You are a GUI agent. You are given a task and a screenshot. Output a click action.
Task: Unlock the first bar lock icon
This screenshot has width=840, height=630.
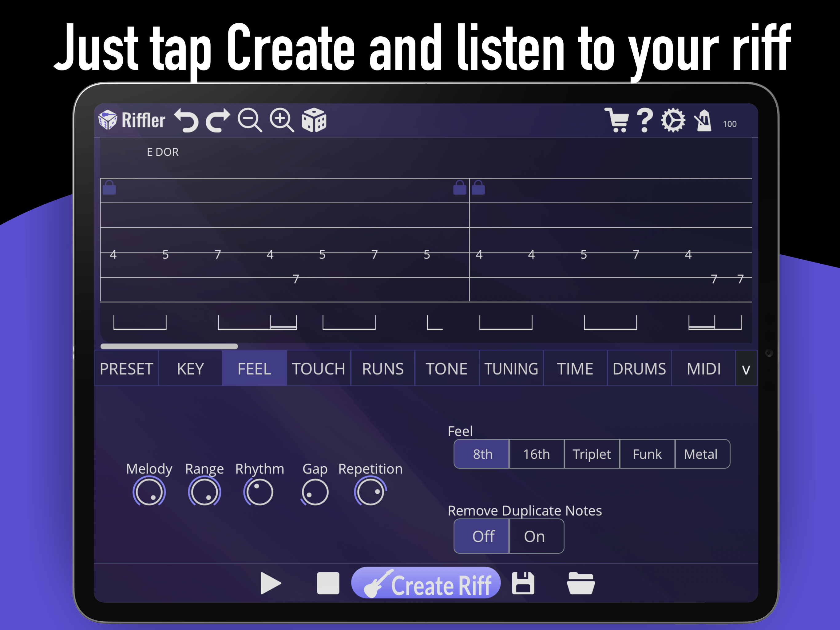[109, 187]
